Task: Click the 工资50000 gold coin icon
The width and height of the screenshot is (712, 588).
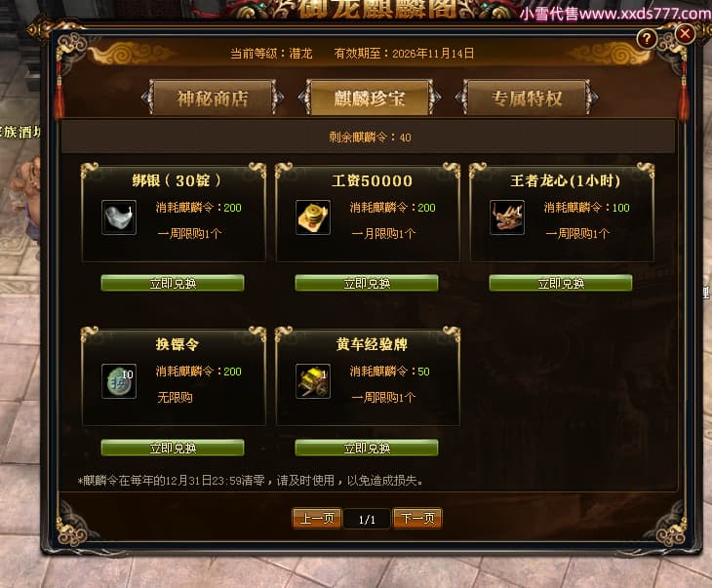Action: click(x=313, y=217)
